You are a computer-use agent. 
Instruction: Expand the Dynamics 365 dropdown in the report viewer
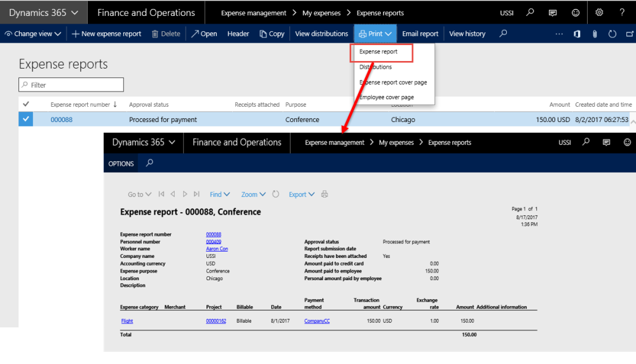144,142
